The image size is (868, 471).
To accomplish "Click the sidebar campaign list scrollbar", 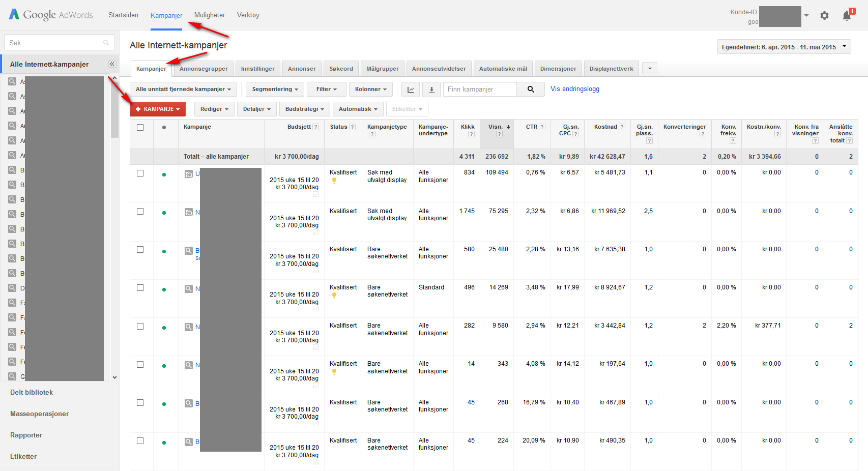I will pos(114,110).
